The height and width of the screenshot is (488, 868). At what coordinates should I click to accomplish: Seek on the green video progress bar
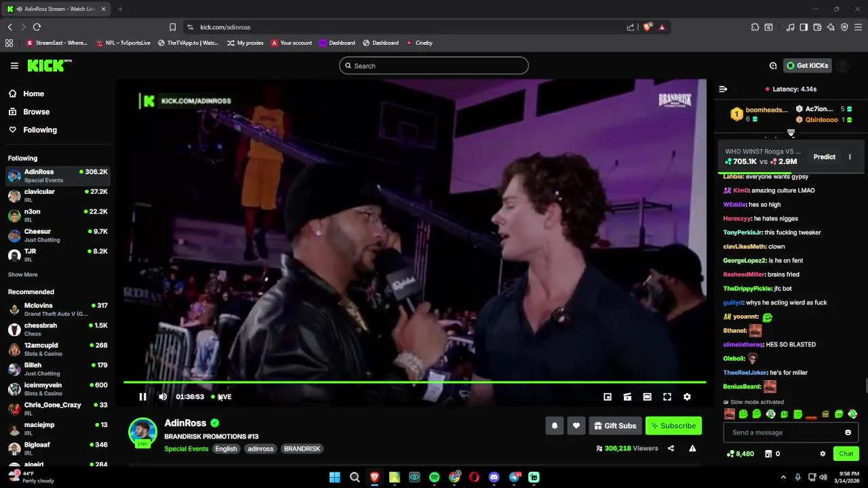tap(414, 382)
